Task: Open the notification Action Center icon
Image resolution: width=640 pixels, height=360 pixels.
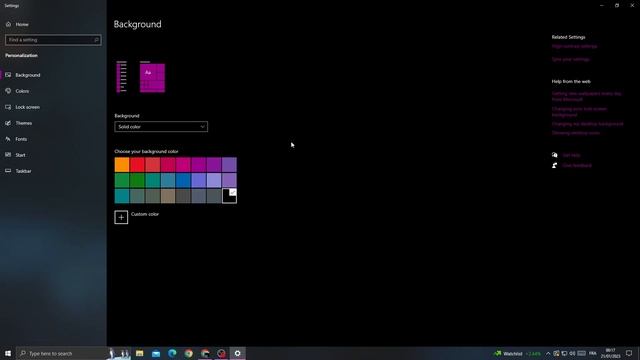Action: click(629, 353)
